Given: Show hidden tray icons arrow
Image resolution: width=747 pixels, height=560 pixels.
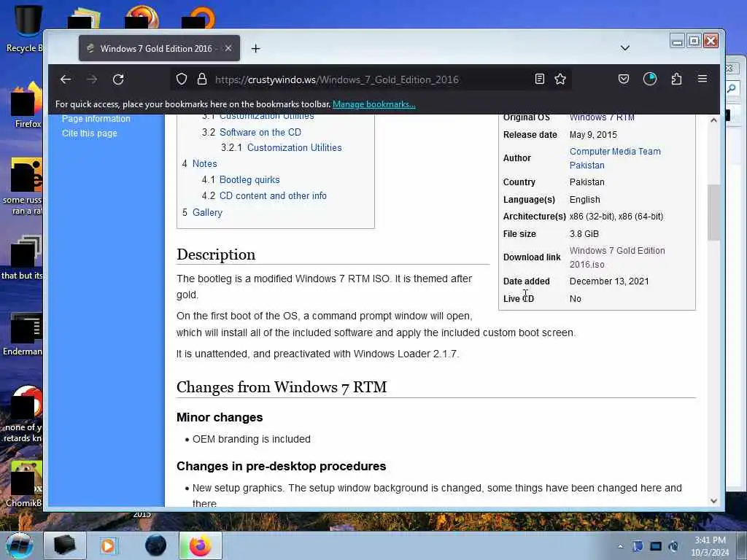Looking at the screenshot, I should (620, 546).
